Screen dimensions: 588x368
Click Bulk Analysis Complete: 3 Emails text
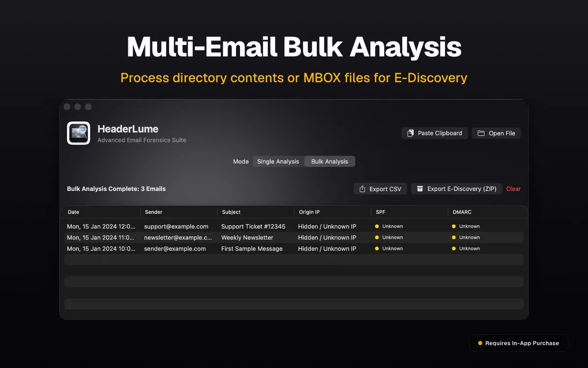[116, 189]
